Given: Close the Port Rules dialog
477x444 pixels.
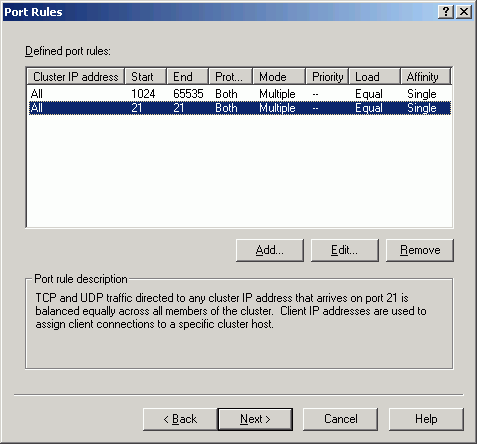Looking at the screenshot, I should tap(464, 12).
